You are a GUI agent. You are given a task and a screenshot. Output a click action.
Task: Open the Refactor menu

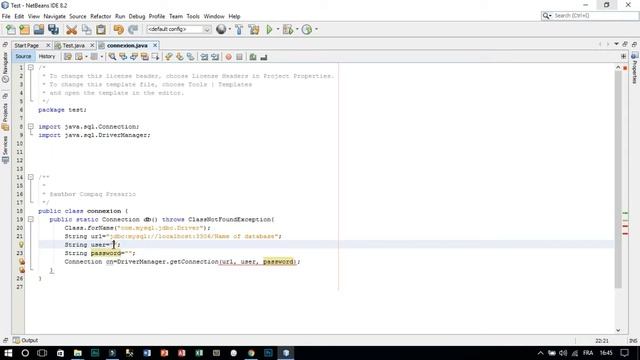pyautogui.click(x=100, y=16)
